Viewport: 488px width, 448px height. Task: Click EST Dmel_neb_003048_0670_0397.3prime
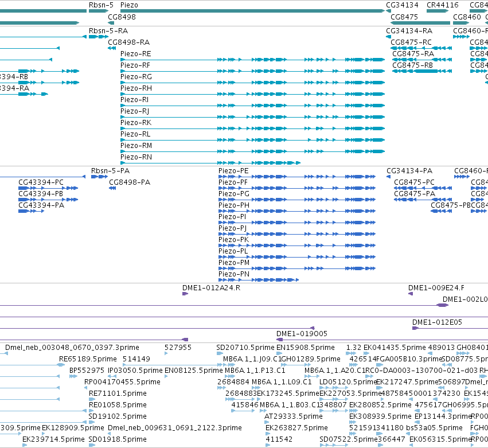(72, 348)
